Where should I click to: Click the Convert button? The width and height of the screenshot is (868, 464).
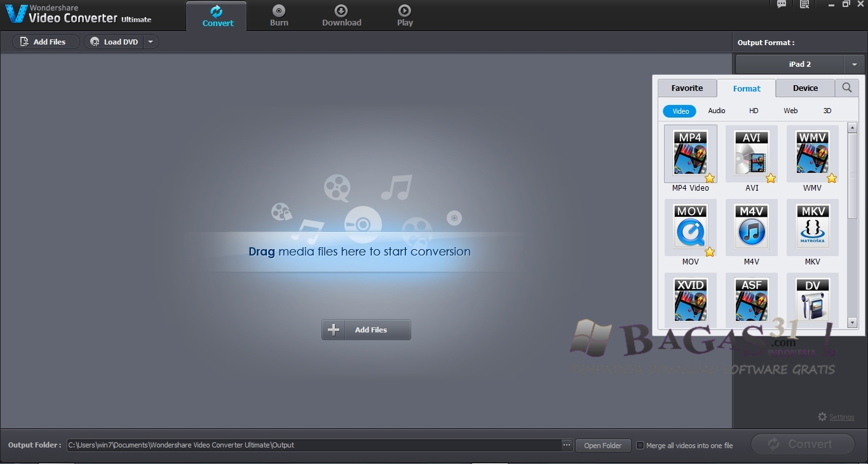[x=803, y=444]
